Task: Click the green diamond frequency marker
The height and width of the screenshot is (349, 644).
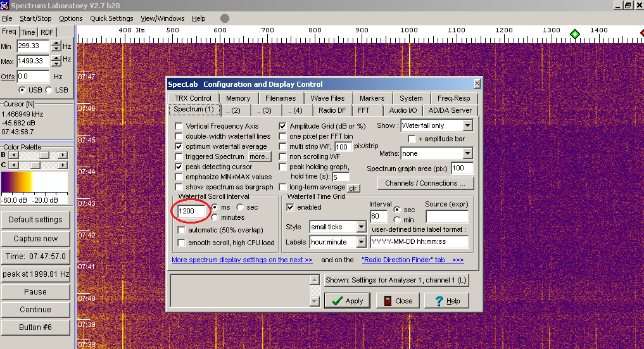Action: [x=575, y=34]
